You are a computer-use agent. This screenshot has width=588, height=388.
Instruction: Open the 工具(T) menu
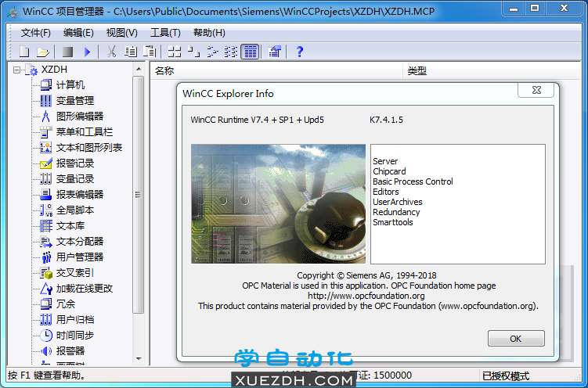click(165, 33)
